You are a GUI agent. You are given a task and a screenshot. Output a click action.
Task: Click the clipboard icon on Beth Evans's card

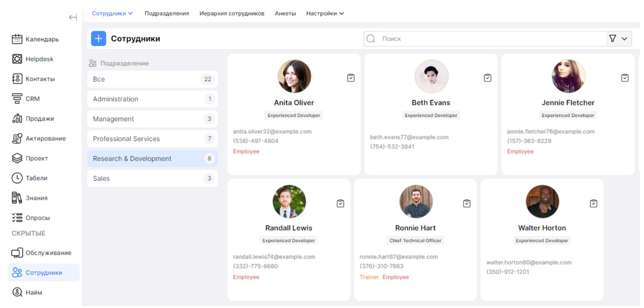point(487,78)
